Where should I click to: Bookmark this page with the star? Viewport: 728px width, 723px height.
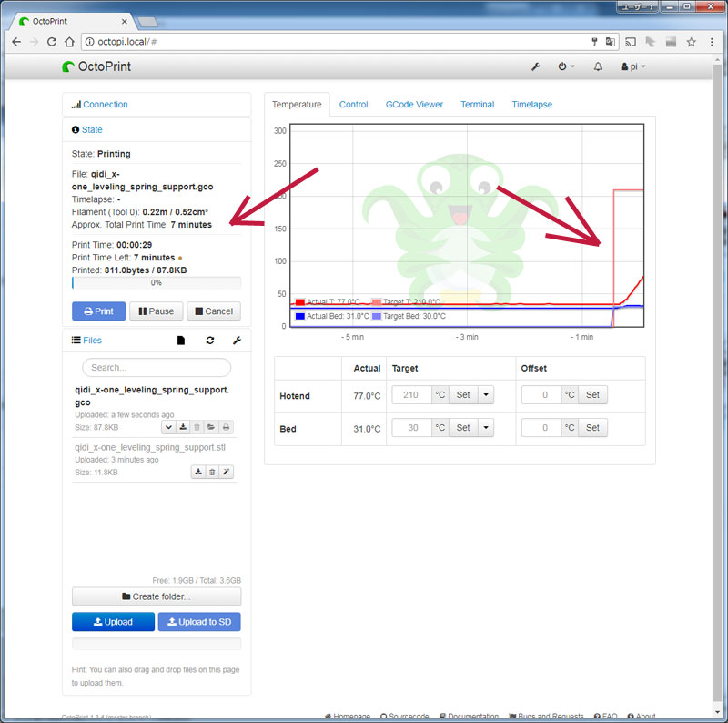pos(691,42)
